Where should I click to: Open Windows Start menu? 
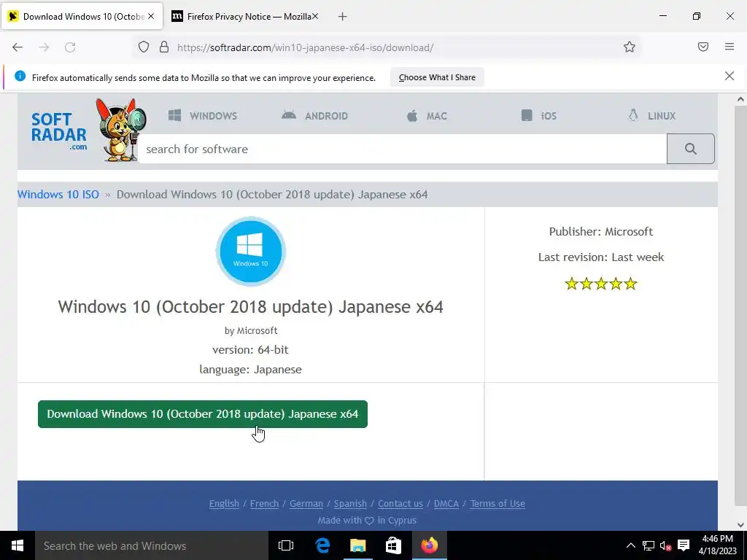[x=18, y=545]
